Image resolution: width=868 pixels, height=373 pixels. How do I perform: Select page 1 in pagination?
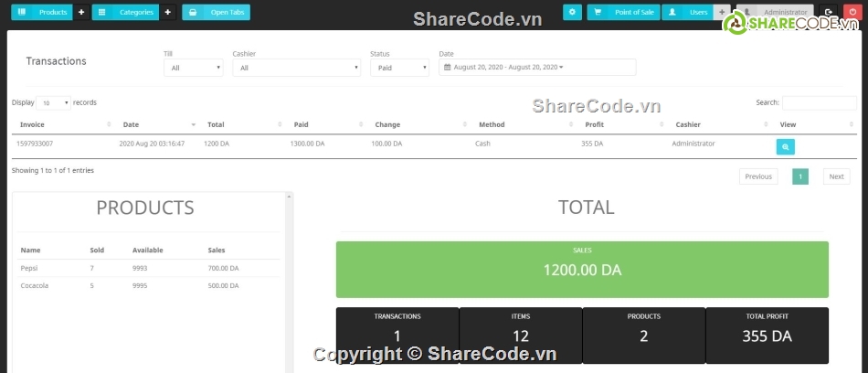coord(800,176)
